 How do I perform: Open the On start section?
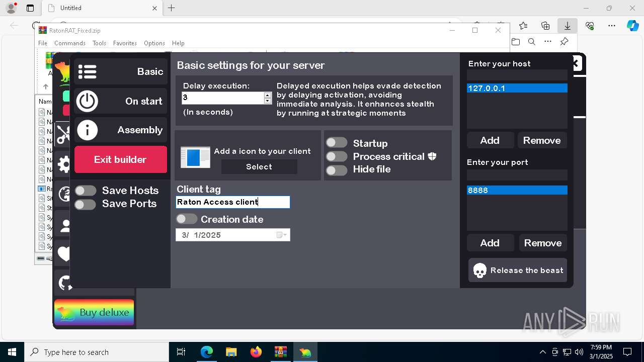click(121, 101)
